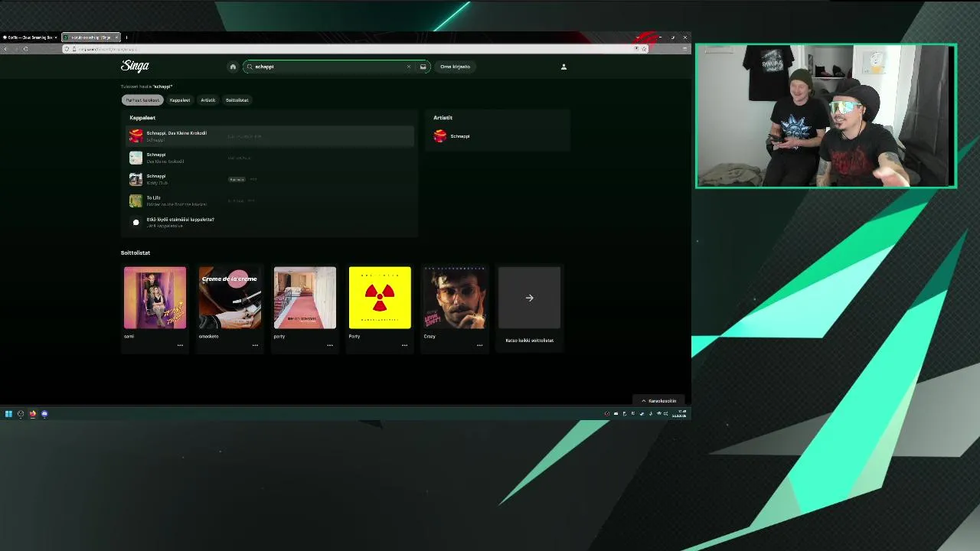Click the album art of Schnappi, Das Kleine Krokodil

pyautogui.click(x=136, y=136)
